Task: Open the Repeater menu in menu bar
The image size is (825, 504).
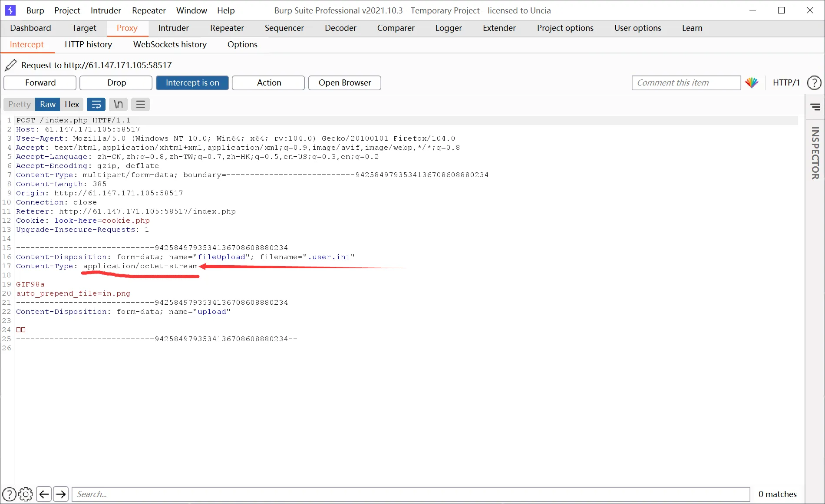Action: 149,10
